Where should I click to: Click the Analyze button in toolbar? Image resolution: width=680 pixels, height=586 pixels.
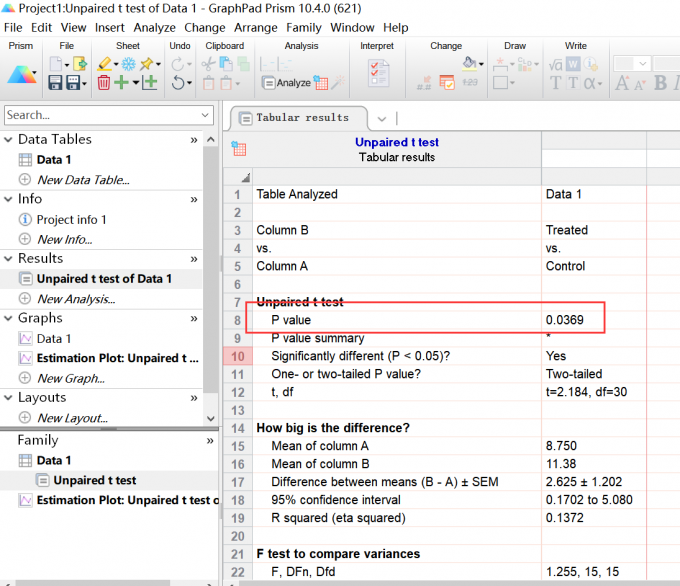point(285,83)
